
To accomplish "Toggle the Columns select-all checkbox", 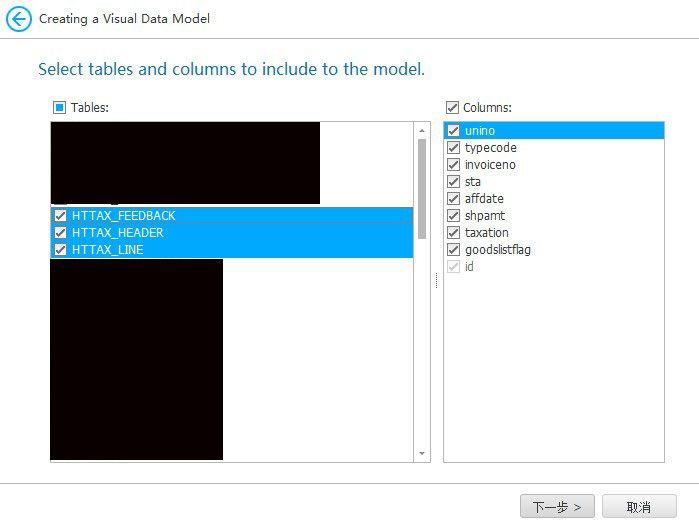I will click(x=452, y=107).
